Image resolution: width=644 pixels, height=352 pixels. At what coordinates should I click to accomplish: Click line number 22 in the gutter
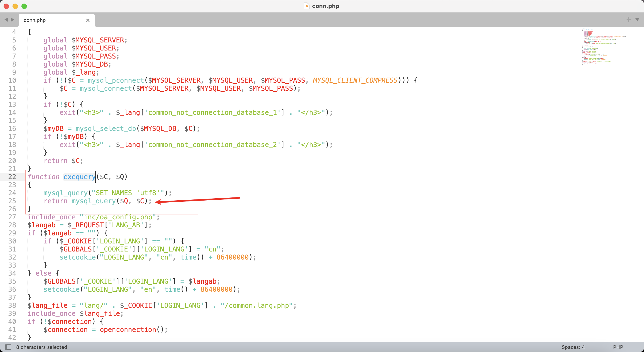point(12,177)
